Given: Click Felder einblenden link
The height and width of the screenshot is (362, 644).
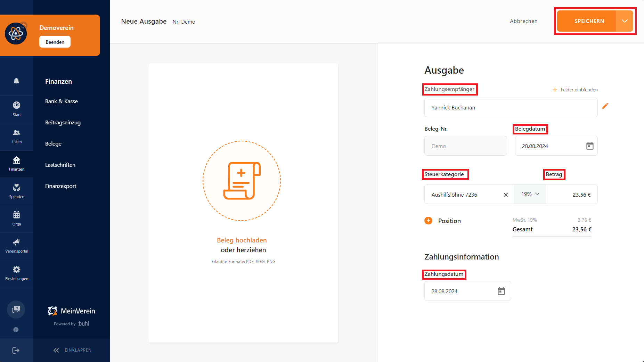Looking at the screenshot, I should (x=576, y=90).
